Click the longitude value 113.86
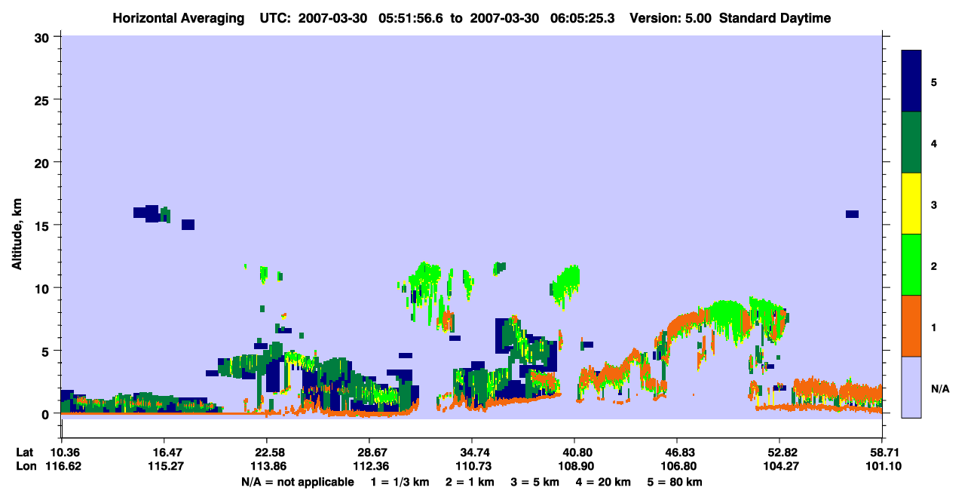Screen dimensions: 980x503 coord(267,466)
